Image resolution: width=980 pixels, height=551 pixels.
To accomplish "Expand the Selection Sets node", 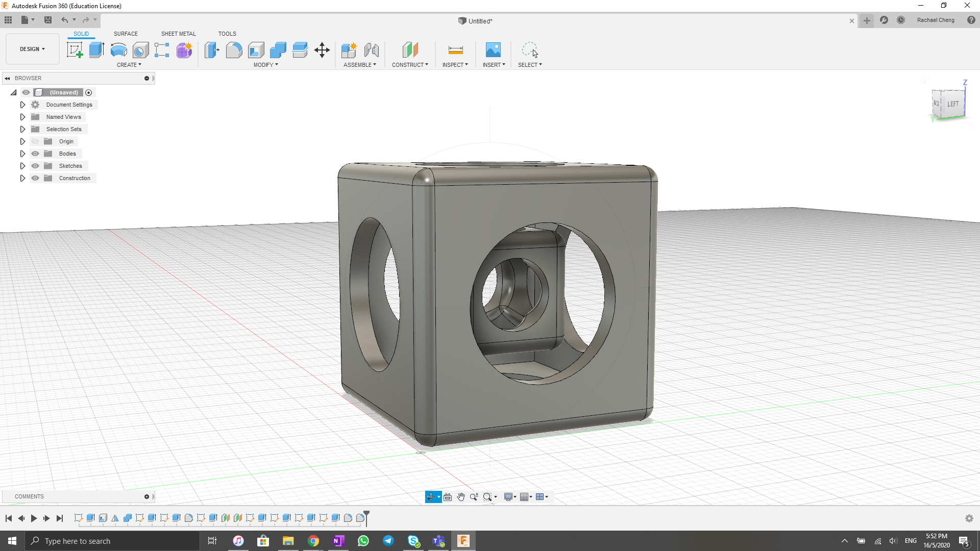I will click(22, 129).
